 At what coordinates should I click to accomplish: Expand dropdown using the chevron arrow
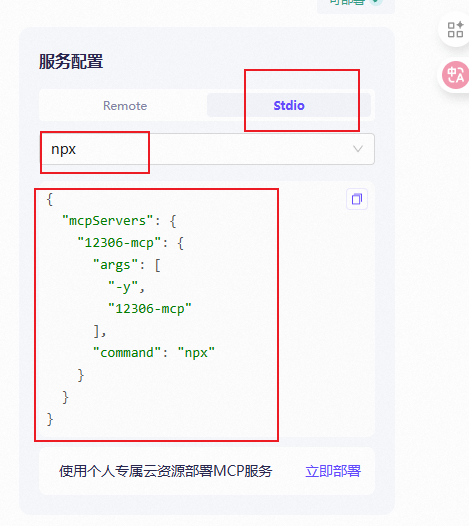[358, 149]
